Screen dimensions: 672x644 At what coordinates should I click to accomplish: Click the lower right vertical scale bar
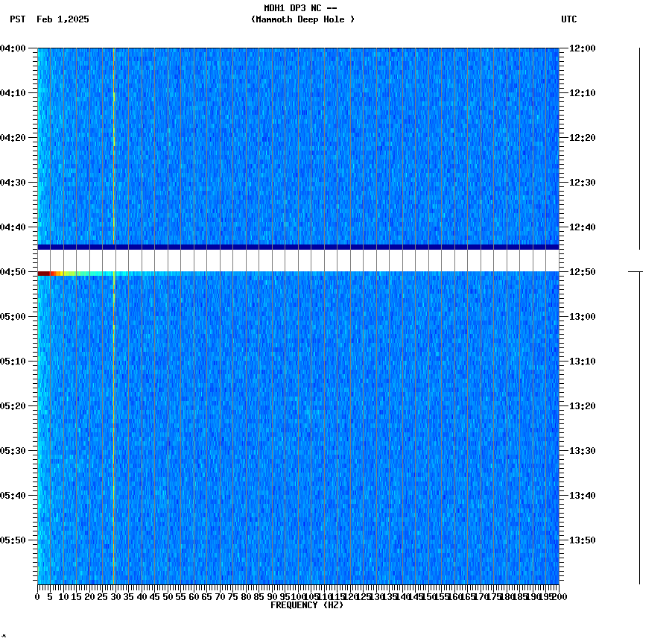[x=639, y=429]
